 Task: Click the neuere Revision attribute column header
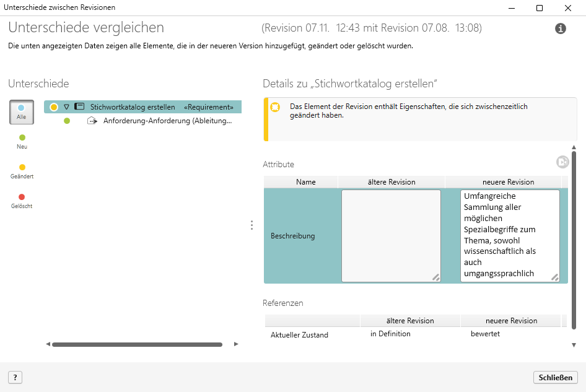508,182
